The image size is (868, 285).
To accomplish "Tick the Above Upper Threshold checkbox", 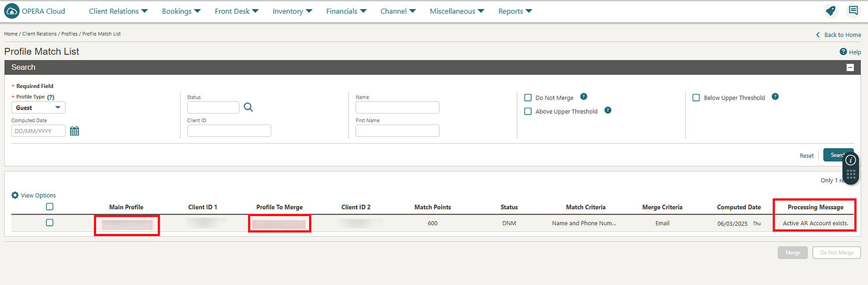I will pyautogui.click(x=528, y=111).
